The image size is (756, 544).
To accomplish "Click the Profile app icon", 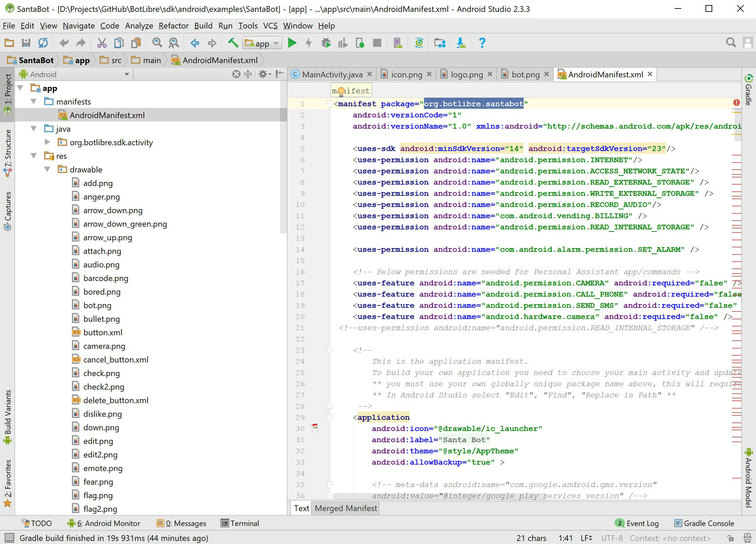I will (343, 43).
